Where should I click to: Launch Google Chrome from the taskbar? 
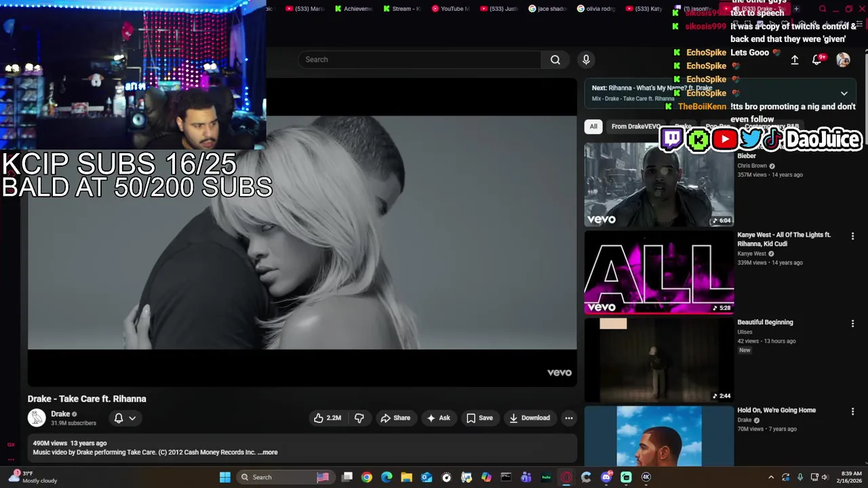coord(367,477)
